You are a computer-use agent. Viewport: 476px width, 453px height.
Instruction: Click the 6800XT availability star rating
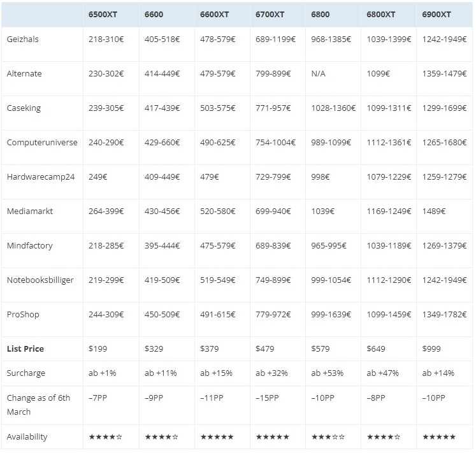tap(383, 437)
